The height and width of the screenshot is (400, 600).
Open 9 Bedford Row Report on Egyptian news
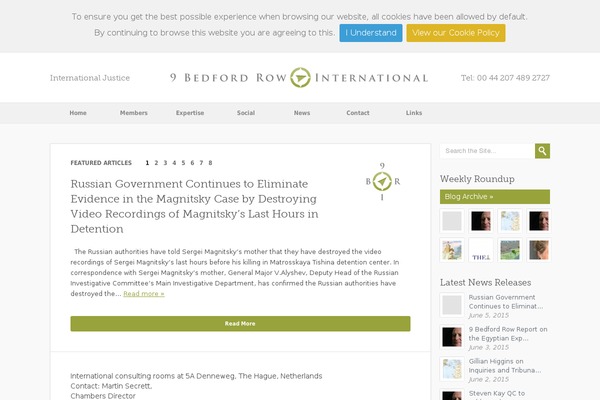(x=508, y=334)
